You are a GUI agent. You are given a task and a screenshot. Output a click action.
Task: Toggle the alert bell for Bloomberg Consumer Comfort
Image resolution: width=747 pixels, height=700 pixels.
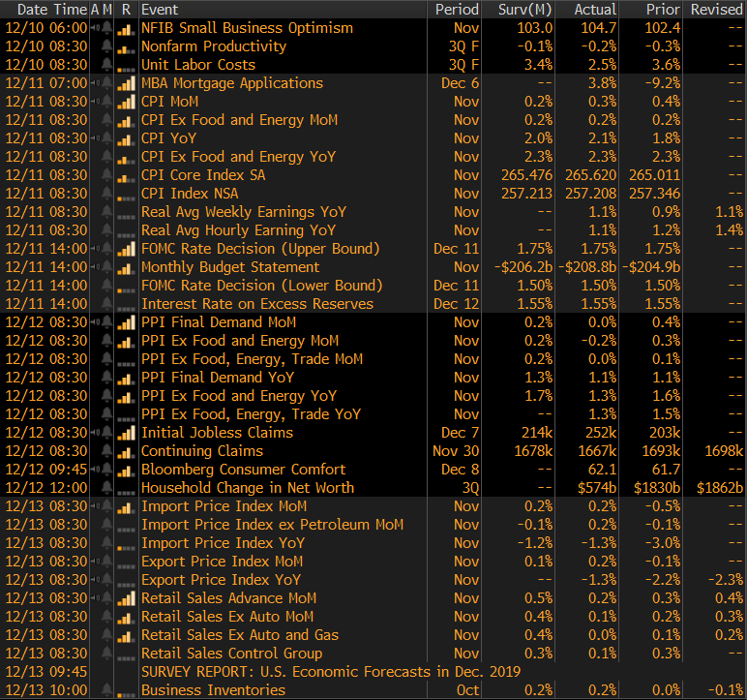click(108, 470)
